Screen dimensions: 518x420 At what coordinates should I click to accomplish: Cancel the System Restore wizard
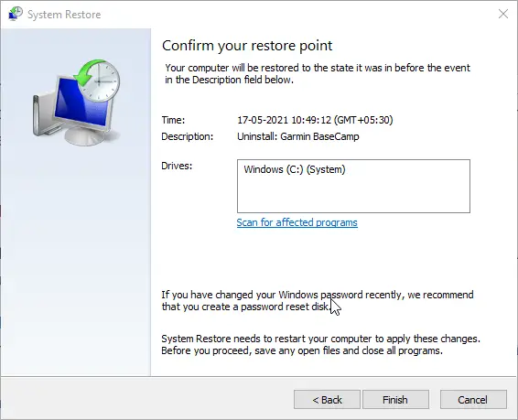point(473,400)
